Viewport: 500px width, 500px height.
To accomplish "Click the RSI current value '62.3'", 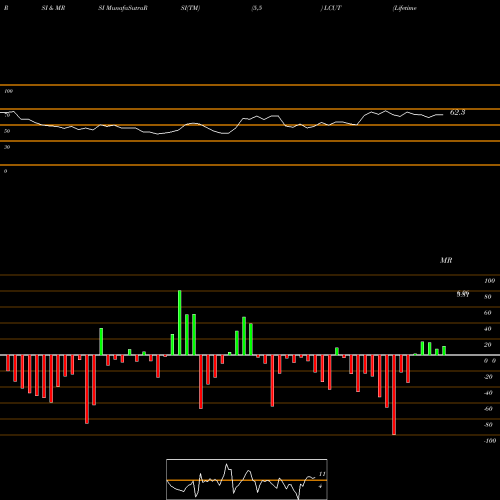I will pyautogui.click(x=457, y=113).
